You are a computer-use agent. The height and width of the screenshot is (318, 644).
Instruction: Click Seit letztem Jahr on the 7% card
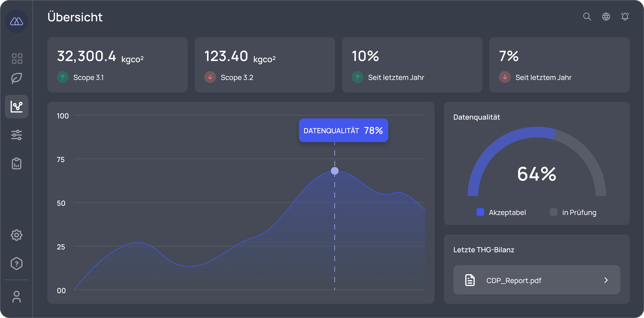[544, 77]
